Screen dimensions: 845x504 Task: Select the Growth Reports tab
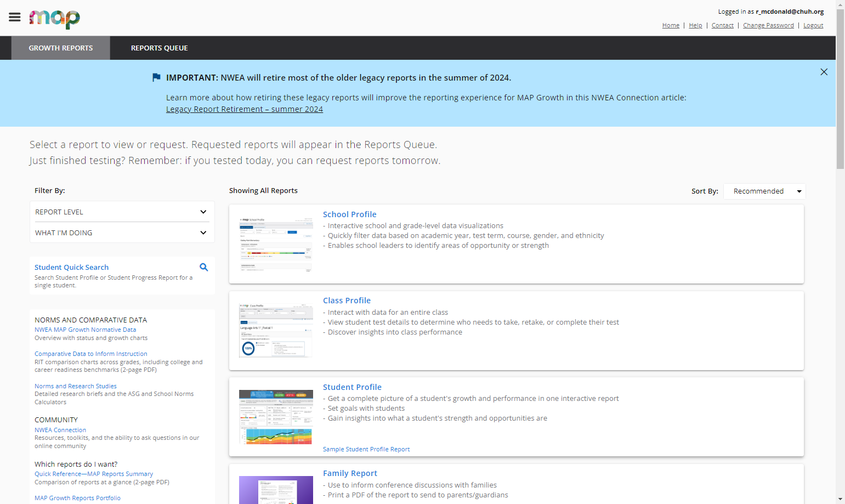pos(61,48)
